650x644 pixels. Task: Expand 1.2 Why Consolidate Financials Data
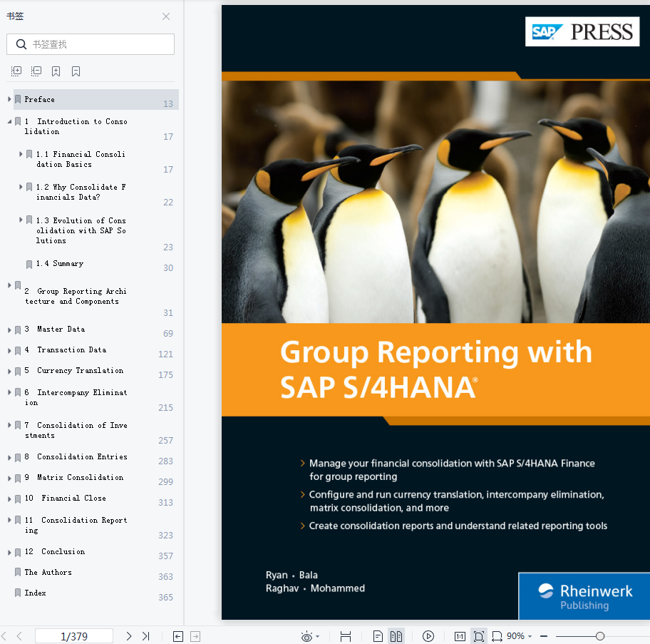click(21, 187)
